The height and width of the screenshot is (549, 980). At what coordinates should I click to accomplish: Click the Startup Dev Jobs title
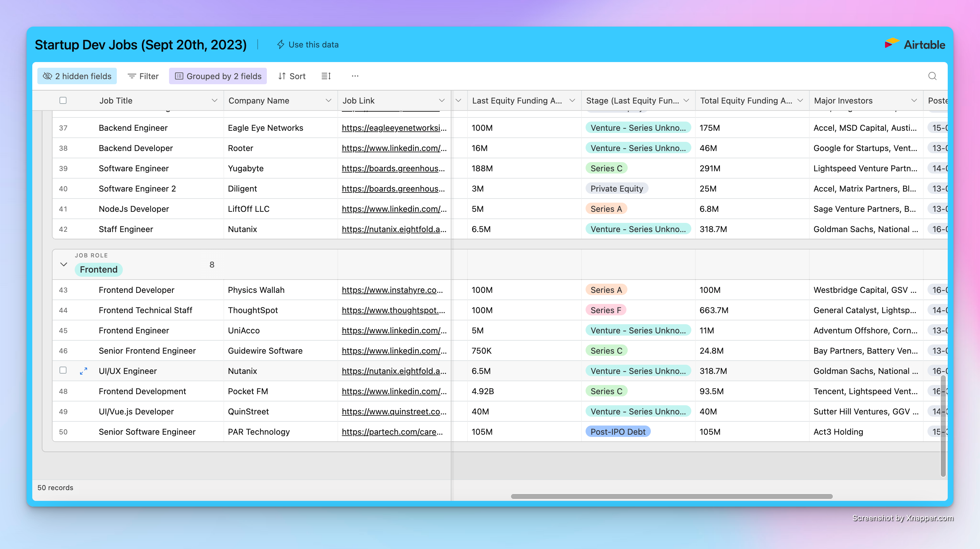[x=141, y=45]
